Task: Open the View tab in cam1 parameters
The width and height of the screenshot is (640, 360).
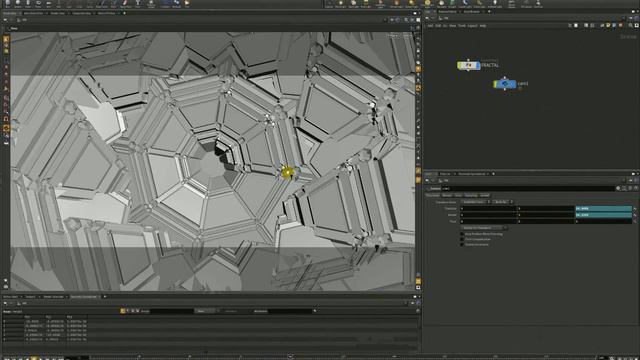Action: [x=458, y=195]
